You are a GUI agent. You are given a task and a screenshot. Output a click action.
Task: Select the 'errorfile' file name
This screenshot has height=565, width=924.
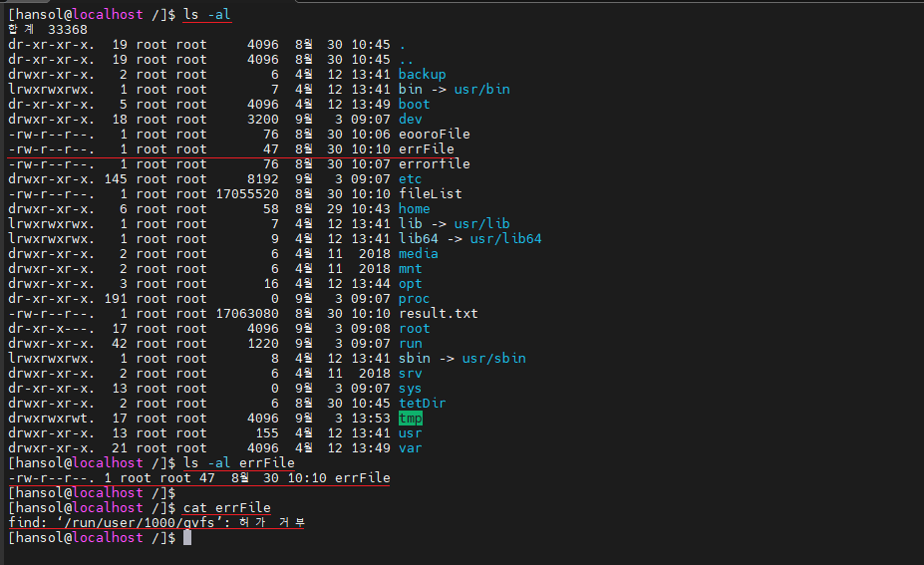click(x=435, y=164)
